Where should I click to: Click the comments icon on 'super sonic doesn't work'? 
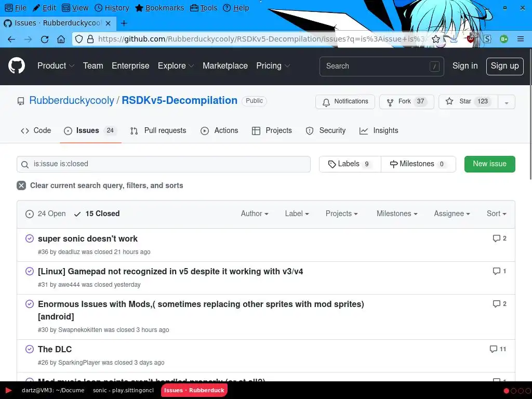[496, 238]
